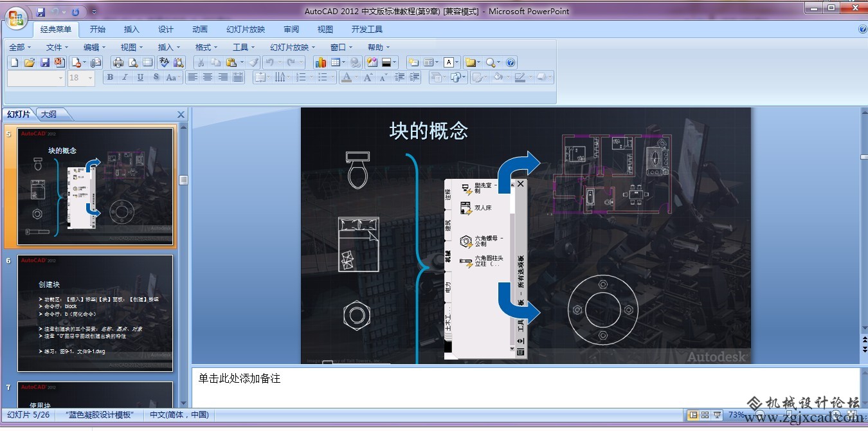Close the slides thumbnail pane
This screenshot has height=431, width=868.
181,115
